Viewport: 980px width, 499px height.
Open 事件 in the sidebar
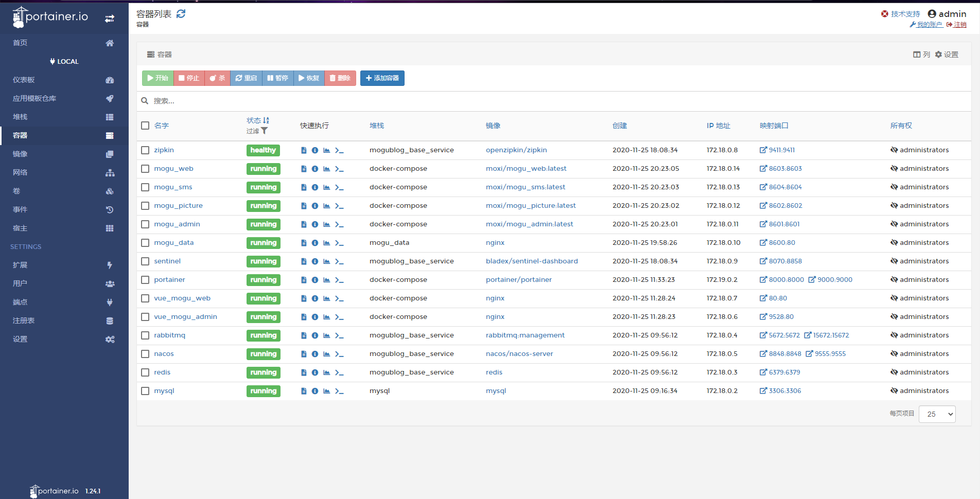point(64,209)
